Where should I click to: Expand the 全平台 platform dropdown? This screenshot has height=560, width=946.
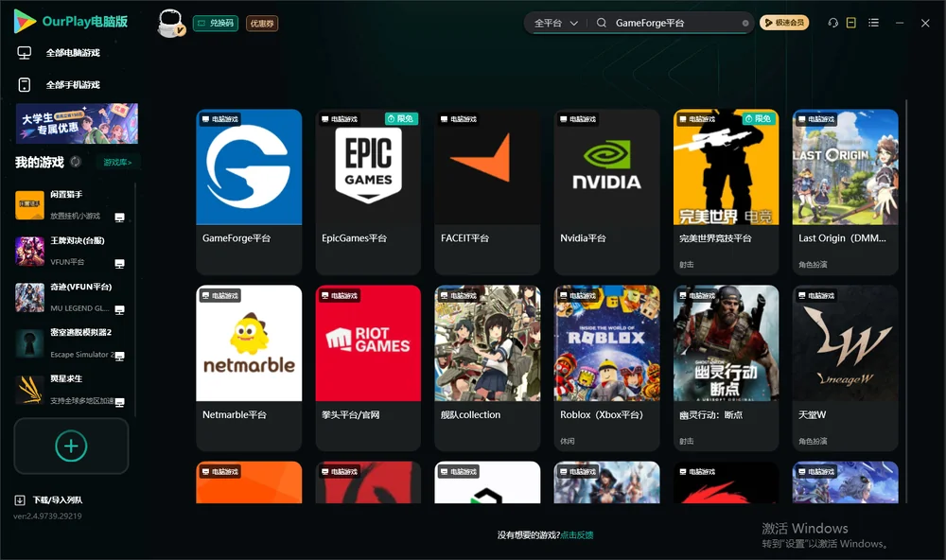555,23
